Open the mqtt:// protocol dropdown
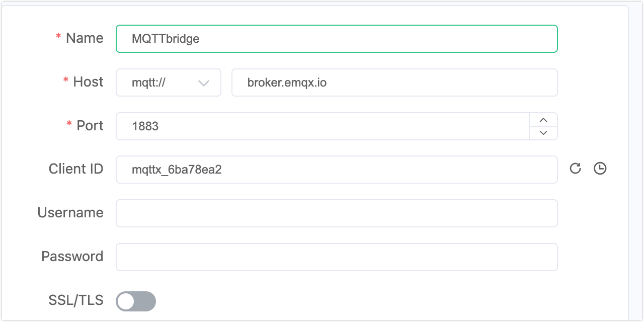Screen dimensions: 644x322 click(x=169, y=82)
